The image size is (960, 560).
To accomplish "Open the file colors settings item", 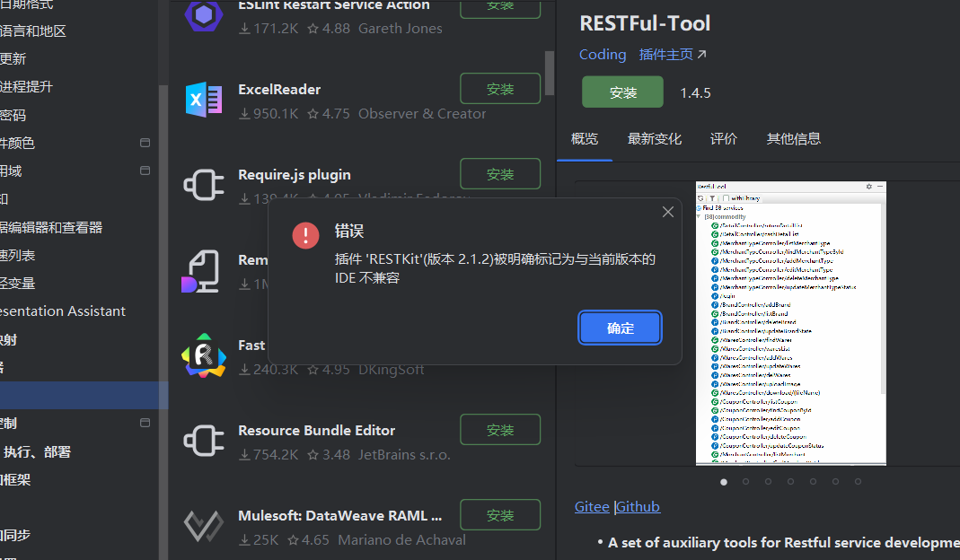I will (x=17, y=144).
